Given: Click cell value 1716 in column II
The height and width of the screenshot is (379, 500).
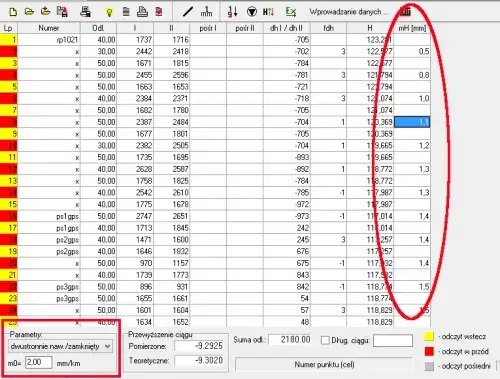Looking at the screenshot, I should pos(172,40).
